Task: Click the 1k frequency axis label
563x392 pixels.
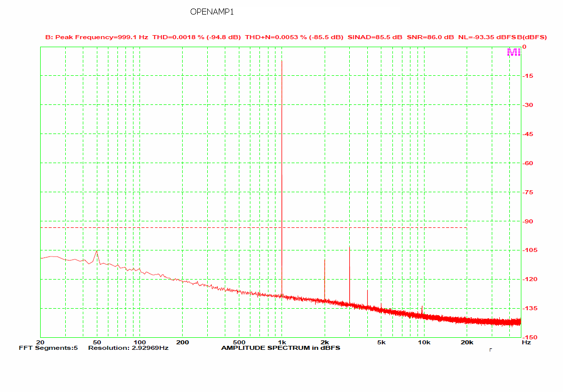Action: (x=282, y=342)
